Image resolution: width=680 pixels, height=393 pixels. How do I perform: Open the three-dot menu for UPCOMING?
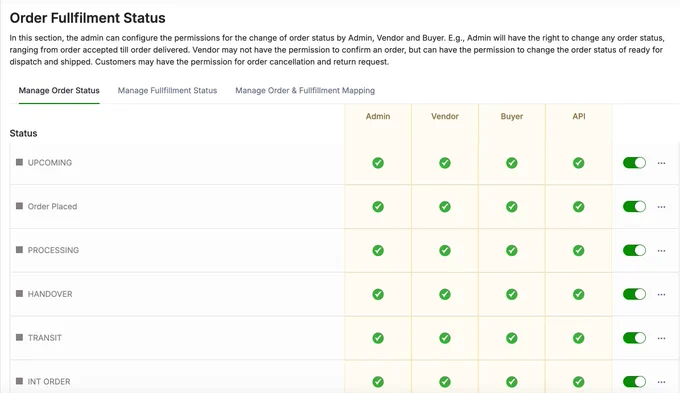click(661, 163)
